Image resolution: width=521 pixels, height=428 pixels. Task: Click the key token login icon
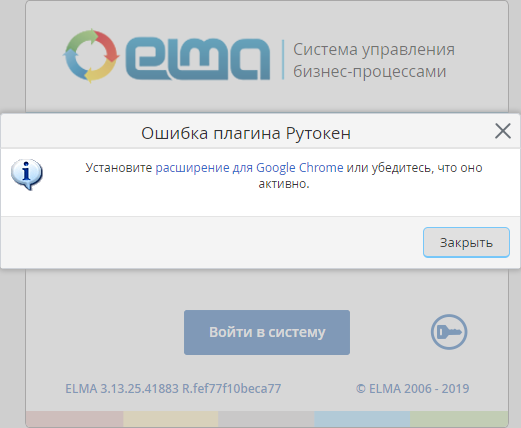[x=449, y=332]
